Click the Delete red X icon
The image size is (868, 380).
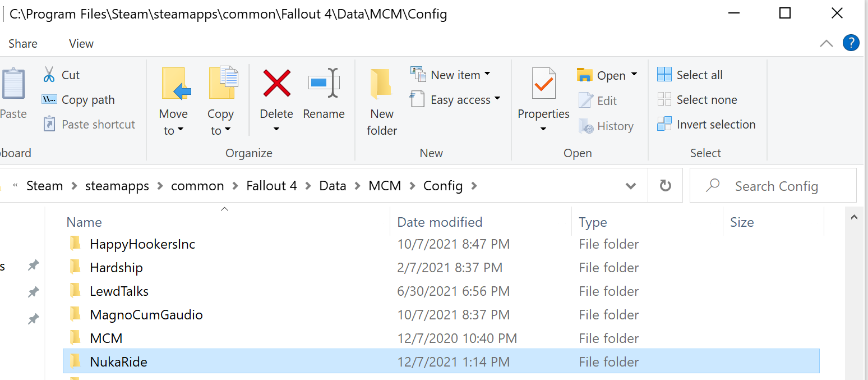[x=276, y=84]
